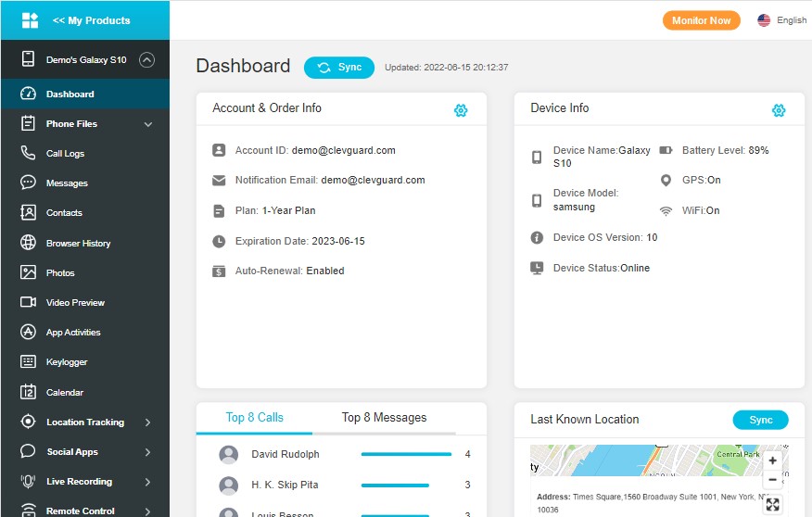Image resolution: width=812 pixels, height=517 pixels.
Task: Click the Call Logs phone icon
Action: tap(29, 154)
